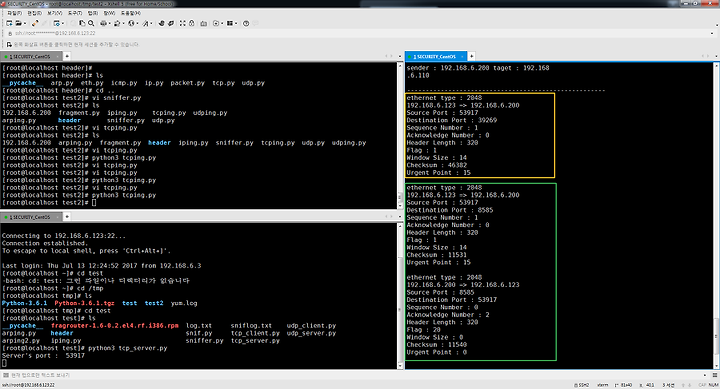
Task: Click bottom-left terminal scrollbar up arrow
Action: coord(399,226)
